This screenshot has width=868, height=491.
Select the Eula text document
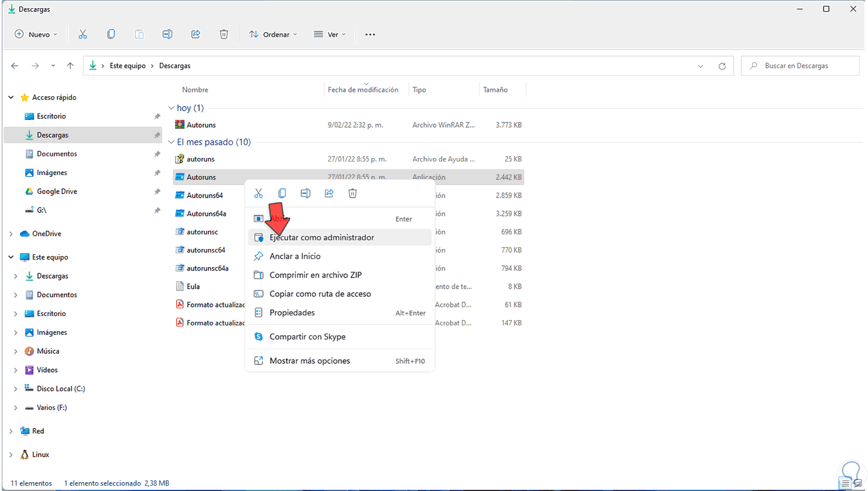193,286
